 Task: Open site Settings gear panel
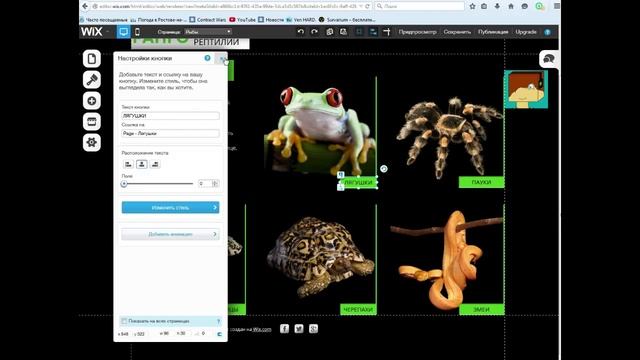[92, 142]
